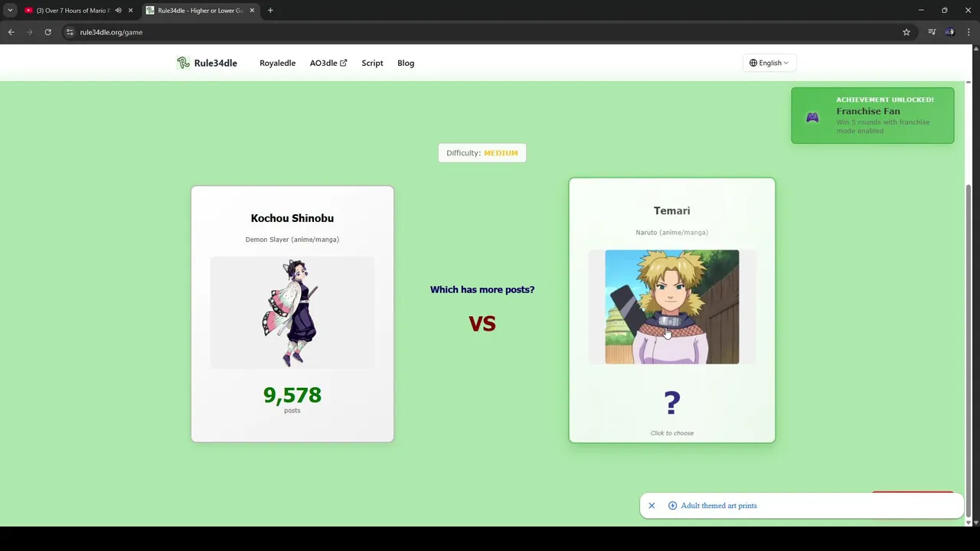Click the page vertical scrollbar
980x551 pixels.
(x=969, y=352)
